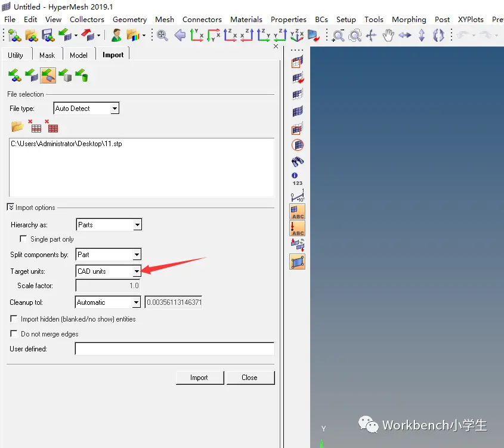Viewport: 504px width, 448px height.
Task: Click the Save Model disk icon
Action: pos(48,35)
